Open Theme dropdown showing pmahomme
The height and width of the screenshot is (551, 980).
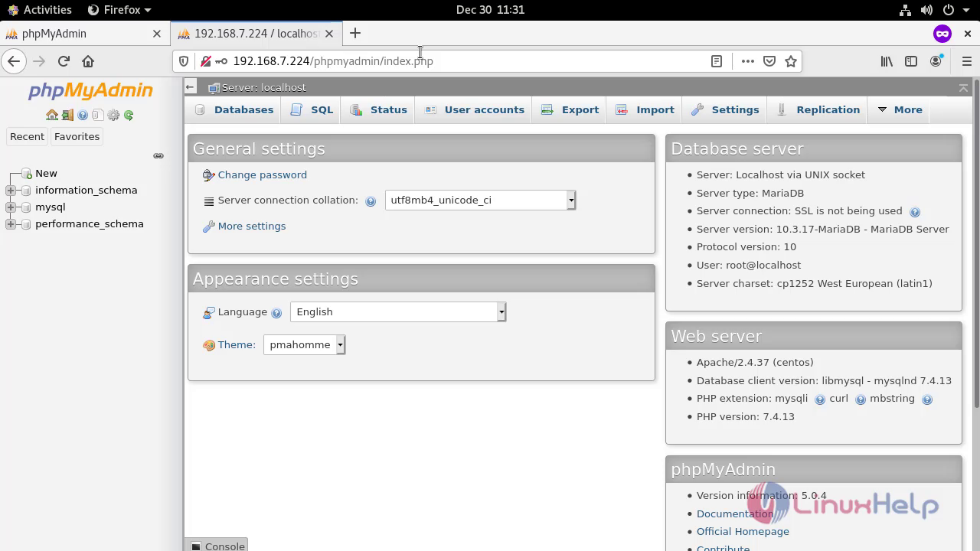point(305,345)
